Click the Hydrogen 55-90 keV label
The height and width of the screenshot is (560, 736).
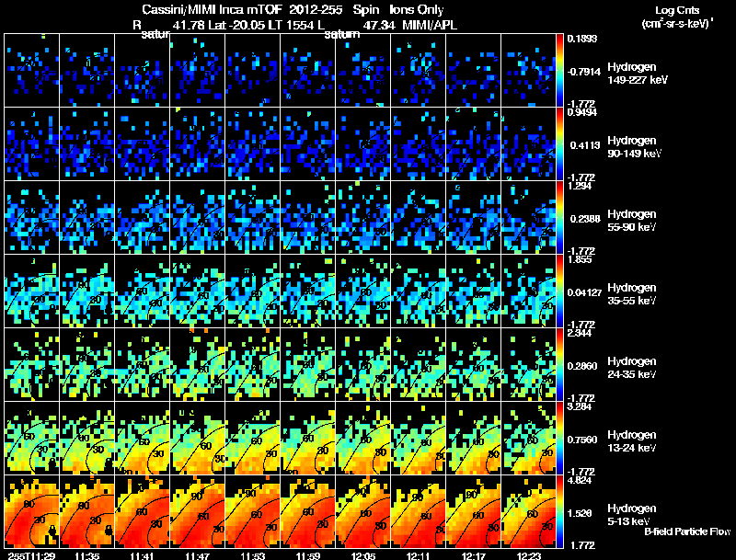pyautogui.click(x=632, y=221)
